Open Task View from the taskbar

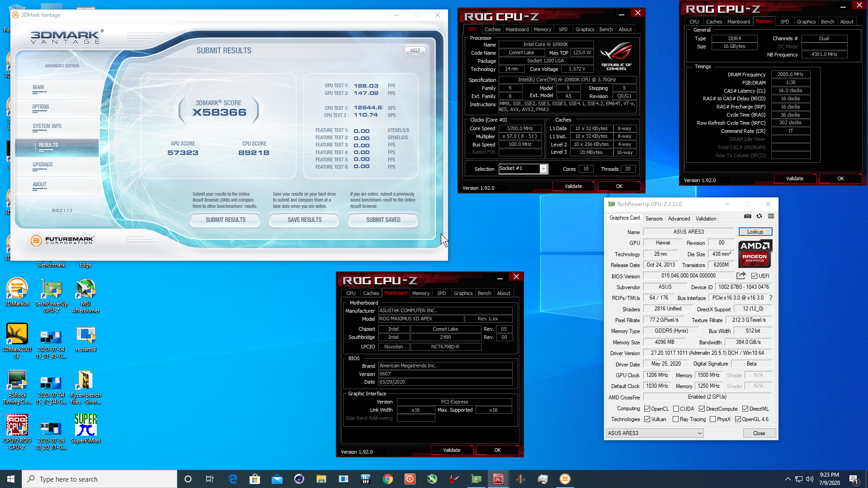point(209,479)
